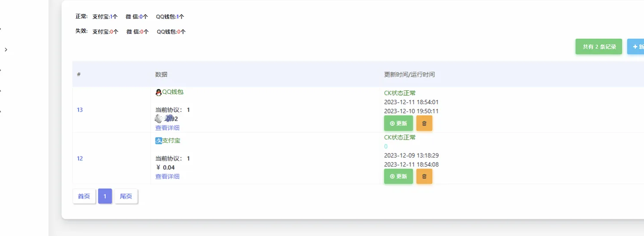
Task: Click timestamp 2023-12-09 13:18:29
Action: click(x=411, y=155)
